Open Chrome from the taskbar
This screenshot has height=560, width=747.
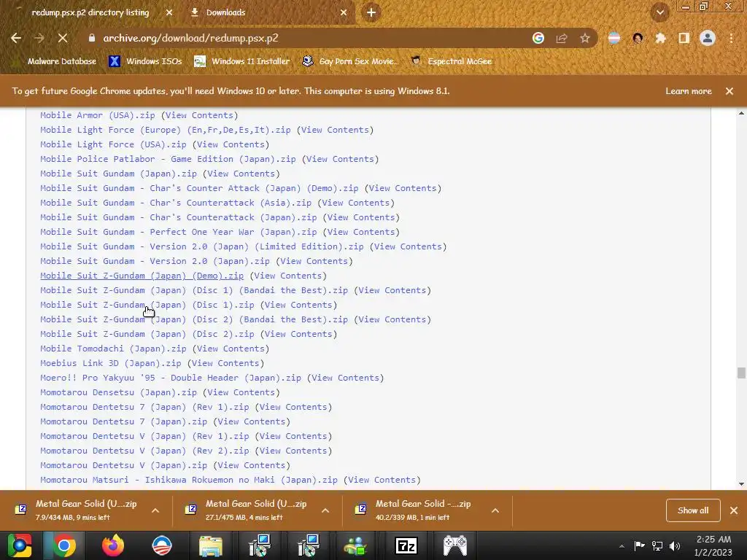(64, 545)
